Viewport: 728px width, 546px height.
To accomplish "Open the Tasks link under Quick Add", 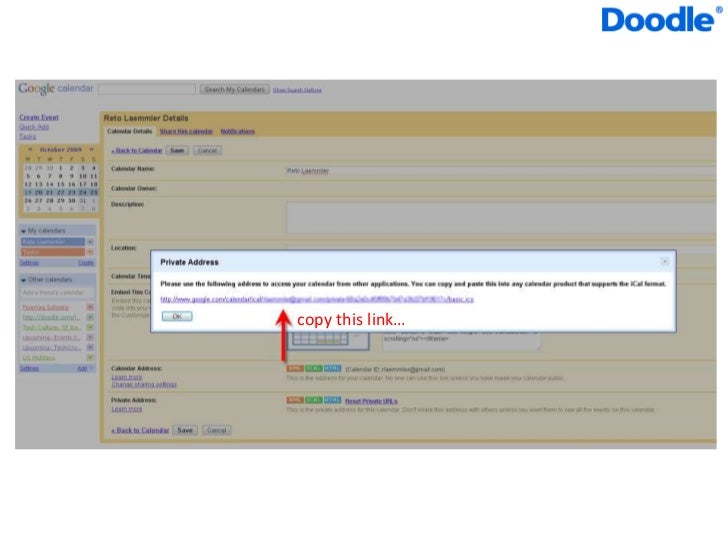I will (27, 136).
